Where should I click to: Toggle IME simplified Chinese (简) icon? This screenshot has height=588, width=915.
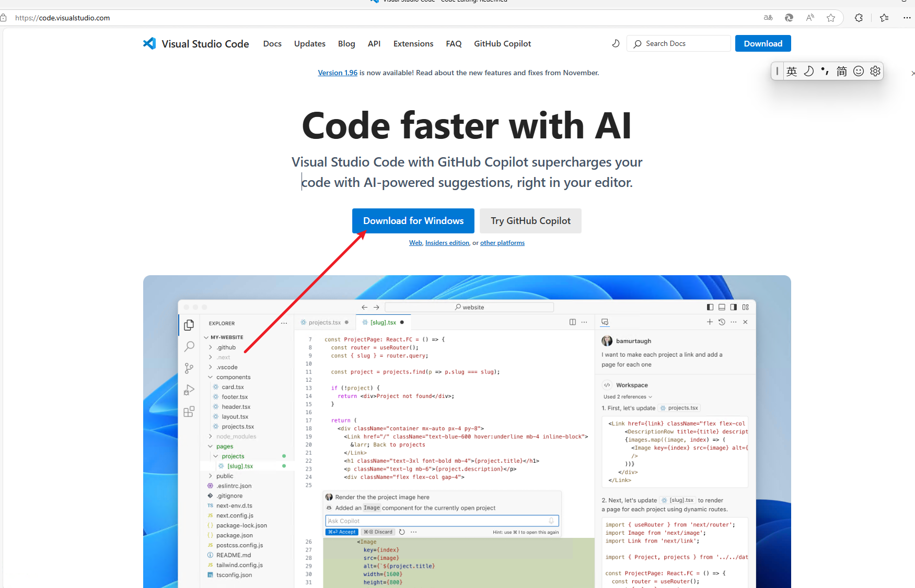pos(842,71)
